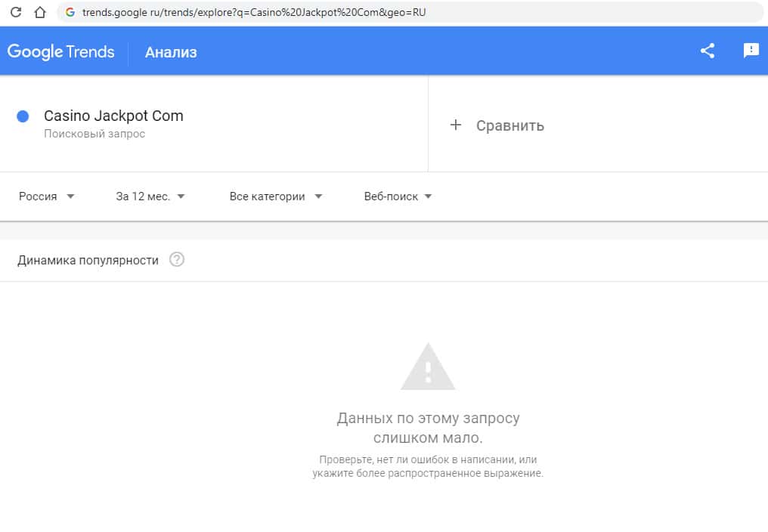768x532 pixels.
Task: Focus the browser address bar URL
Action: point(254,13)
